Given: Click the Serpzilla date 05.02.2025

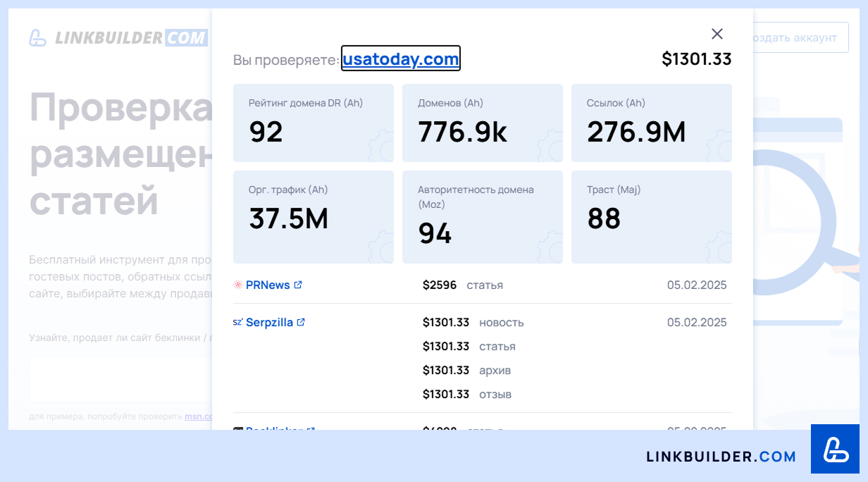Looking at the screenshot, I should pos(697,322).
